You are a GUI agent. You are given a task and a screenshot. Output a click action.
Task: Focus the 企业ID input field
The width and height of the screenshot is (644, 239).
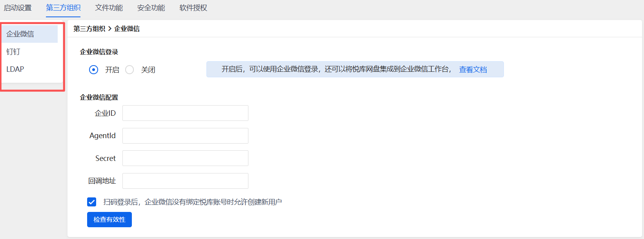(x=185, y=113)
